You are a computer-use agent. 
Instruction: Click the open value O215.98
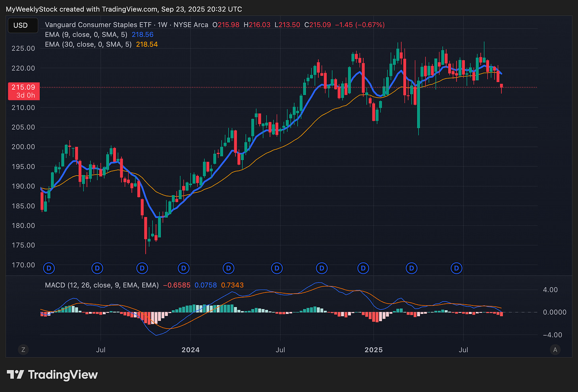coord(226,25)
